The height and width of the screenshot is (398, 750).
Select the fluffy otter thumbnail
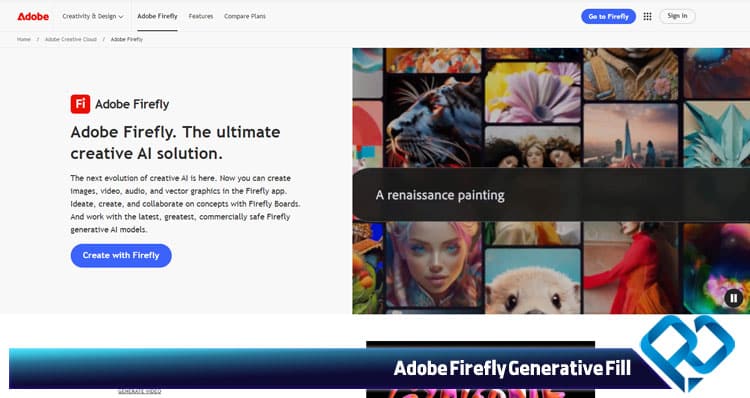click(x=533, y=281)
